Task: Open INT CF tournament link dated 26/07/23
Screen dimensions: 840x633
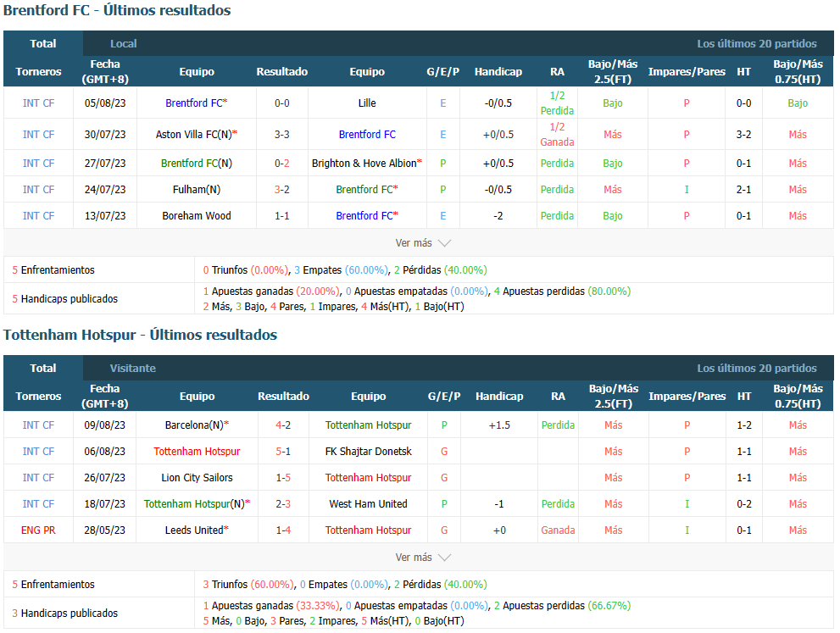Action: [38, 478]
